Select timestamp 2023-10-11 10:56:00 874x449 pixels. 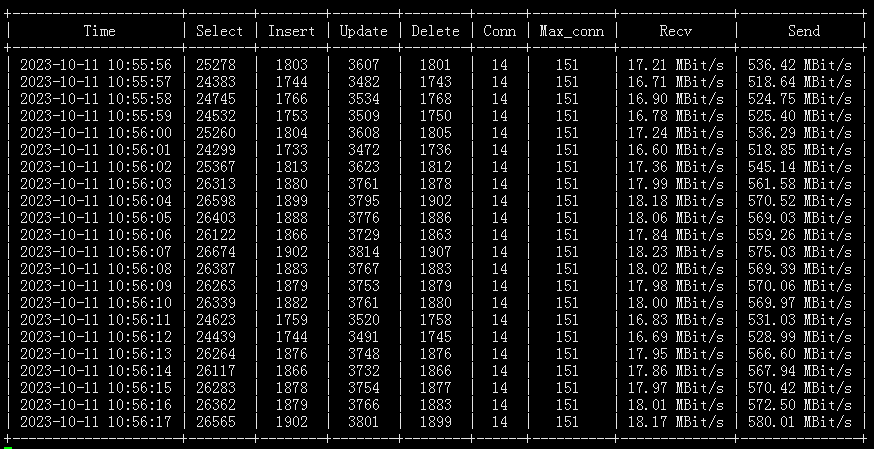pos(96,133)
